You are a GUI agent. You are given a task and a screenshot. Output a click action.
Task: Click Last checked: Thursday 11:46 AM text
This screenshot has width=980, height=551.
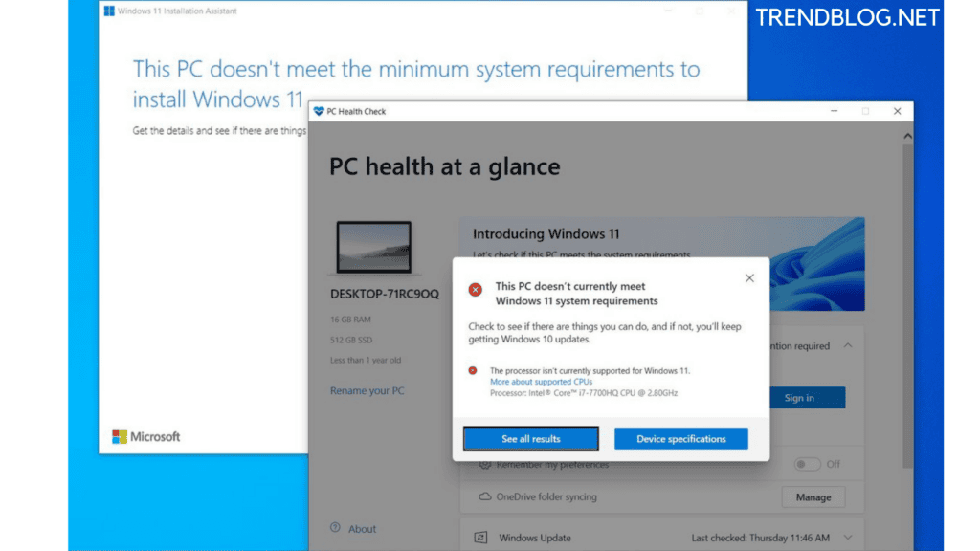click(761, 538)
